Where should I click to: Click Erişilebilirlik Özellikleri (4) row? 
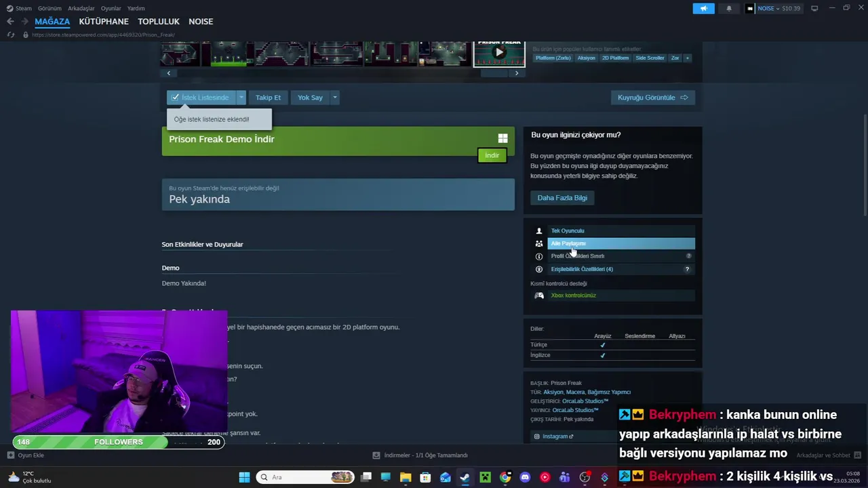[x=621, y=269]
